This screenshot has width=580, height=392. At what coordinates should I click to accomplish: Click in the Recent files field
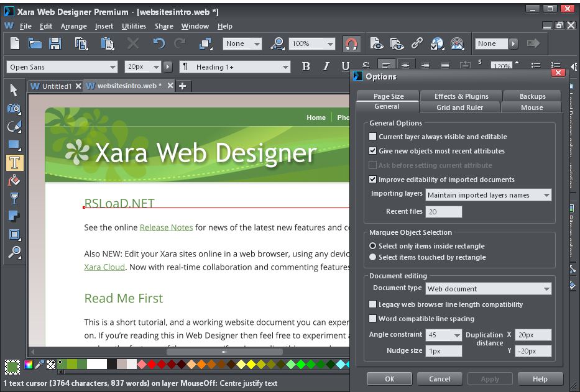point(443,212)
